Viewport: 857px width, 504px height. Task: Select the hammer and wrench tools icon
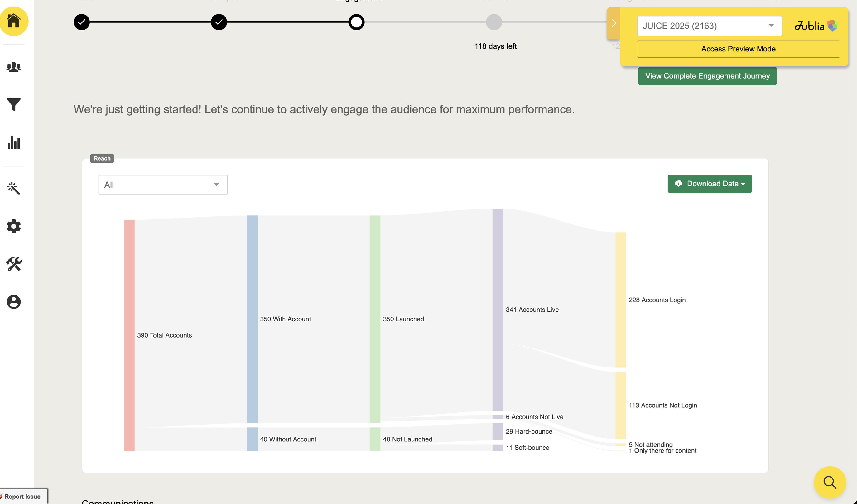[14, 264]
